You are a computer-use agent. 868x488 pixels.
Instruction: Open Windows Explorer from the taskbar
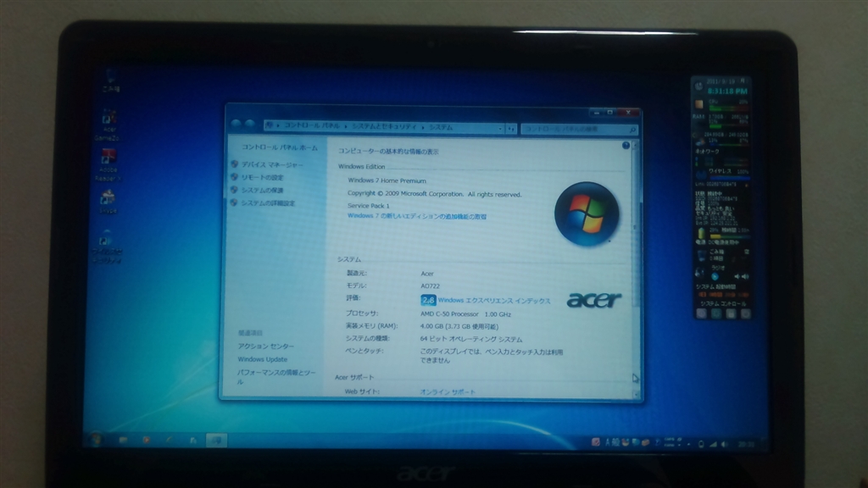(x=124, y=441)
